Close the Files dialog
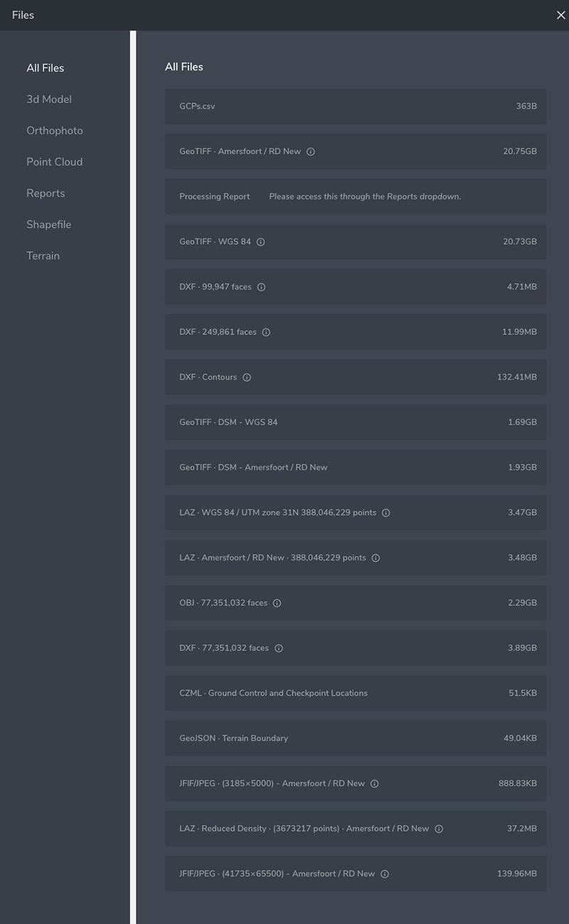 tap(560, 16)
